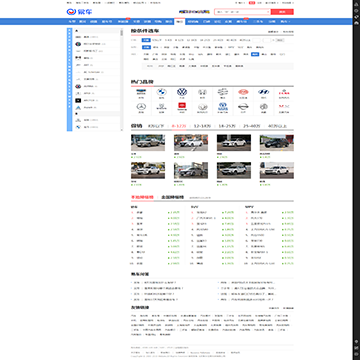The height and width of the screenshot is (360, 360).
Task: Open the search box dropdown arrow
Action: 268,12
